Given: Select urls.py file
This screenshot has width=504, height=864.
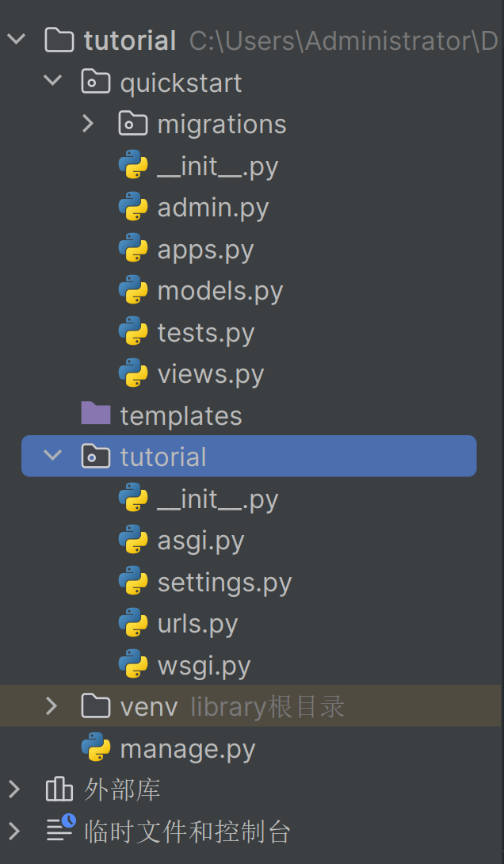Looking at the screenshot, I should [197, 624].
